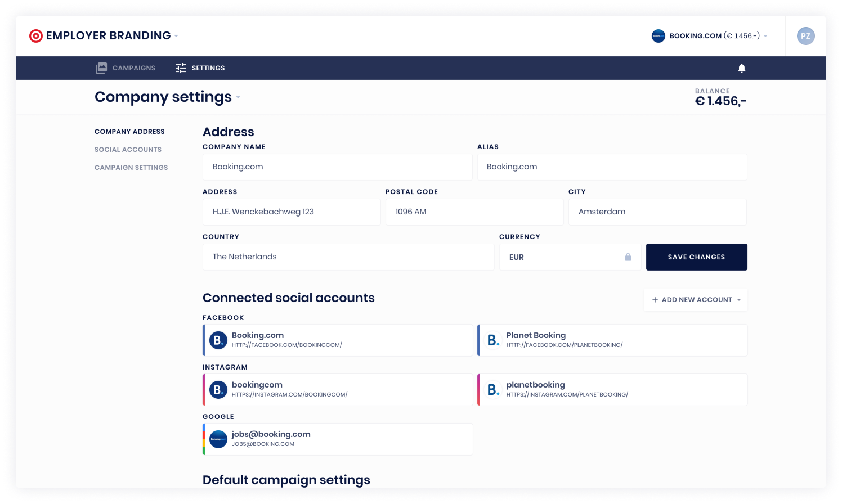The width and height of the screenshot is (842, 504).
Task: Click the red target logo icon
Action: [36, 36]
